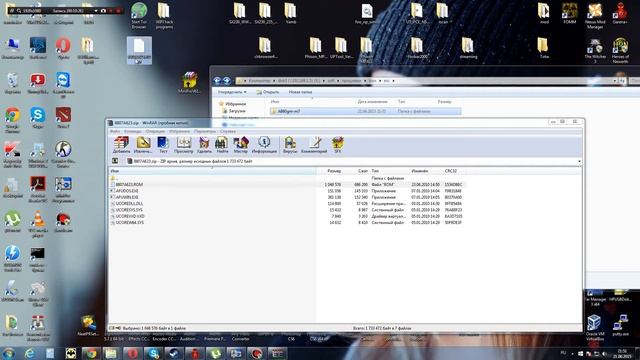This screenshot has height=360, width=640.
Task: Click the Найти (Find) binoculars icon
Action: (x=222, y=145)
